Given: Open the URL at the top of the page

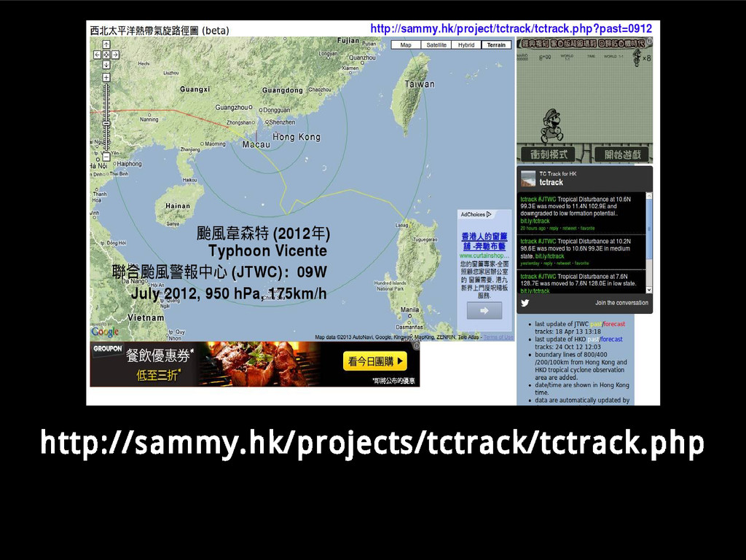Looking at the screenshot, I should tap(511, 28).
